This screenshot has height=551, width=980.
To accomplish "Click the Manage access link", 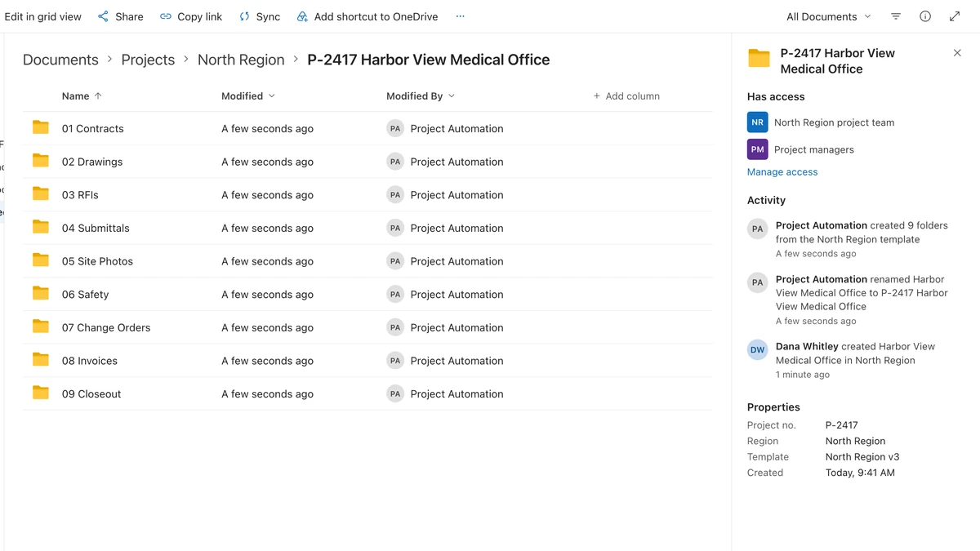I will tap(782, 172).
